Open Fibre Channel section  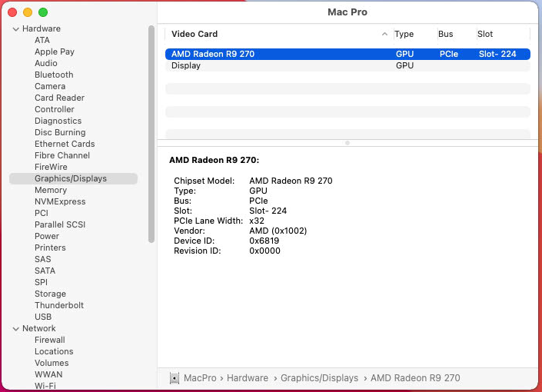coord(62,155)
